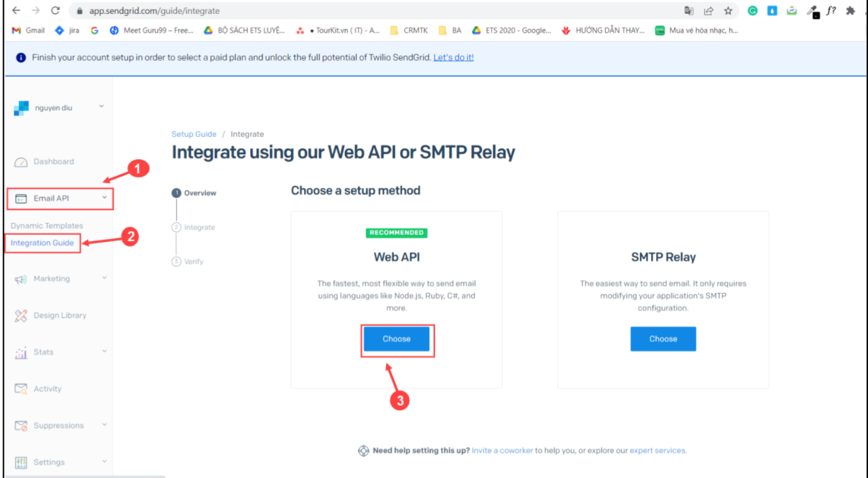Expand the nguyen diu account dropdown

101,107
